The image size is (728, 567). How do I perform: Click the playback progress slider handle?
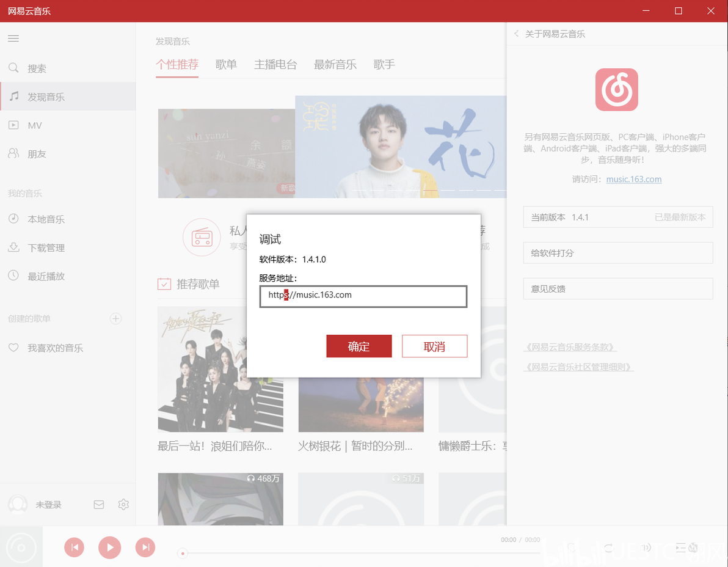183,553
